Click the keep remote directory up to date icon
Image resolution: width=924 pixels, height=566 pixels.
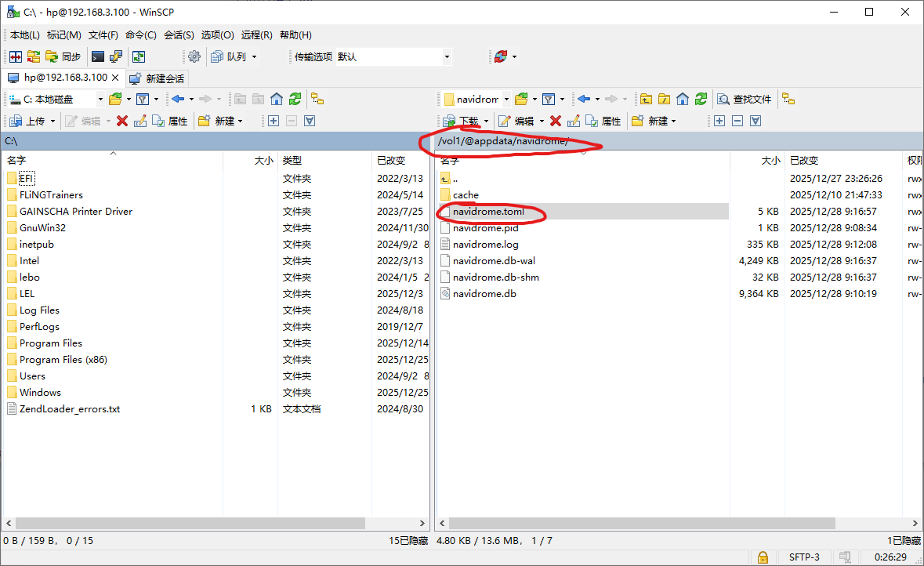pos(139,56)
